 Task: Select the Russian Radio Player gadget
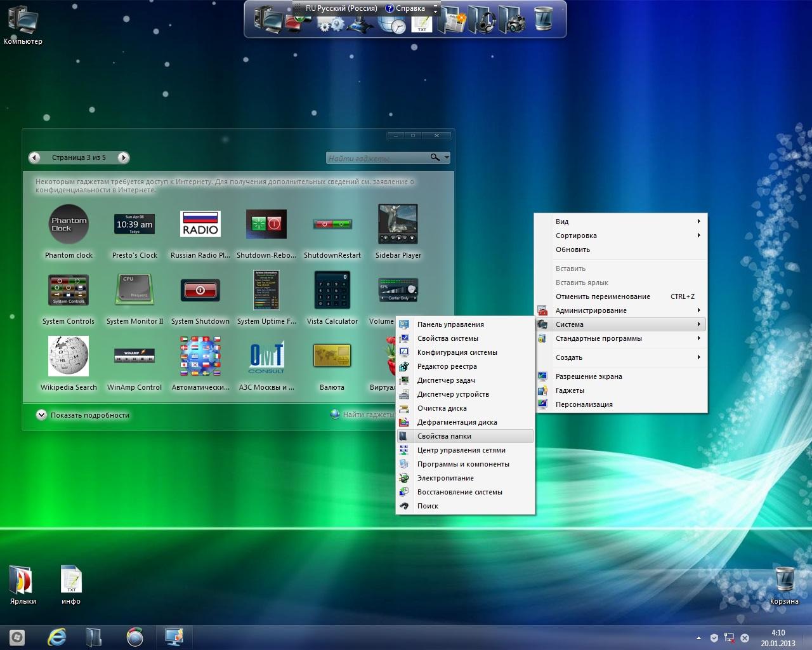pyautogui.click(x=200, y=225)
